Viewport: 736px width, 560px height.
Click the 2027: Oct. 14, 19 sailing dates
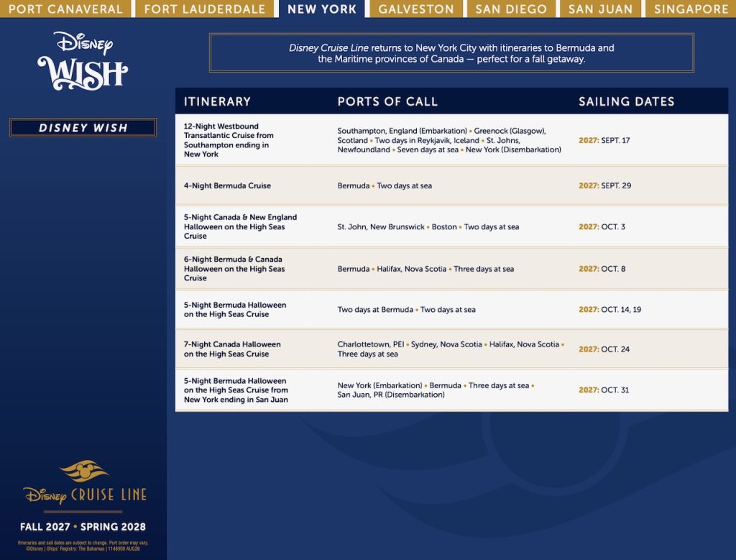point(609,309)
